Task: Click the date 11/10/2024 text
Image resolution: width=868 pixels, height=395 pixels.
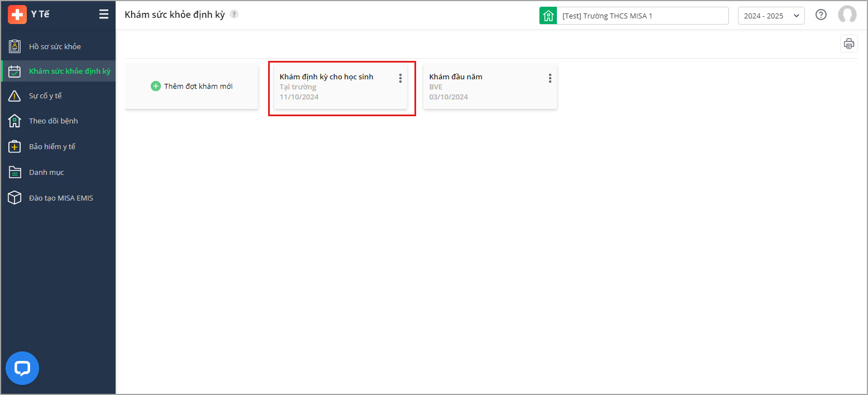Action: pos(299,97)
